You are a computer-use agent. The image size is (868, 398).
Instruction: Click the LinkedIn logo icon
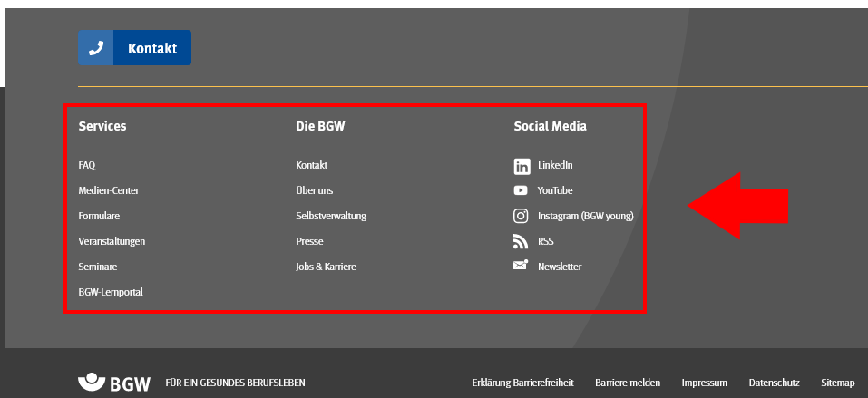click(522, 166)
